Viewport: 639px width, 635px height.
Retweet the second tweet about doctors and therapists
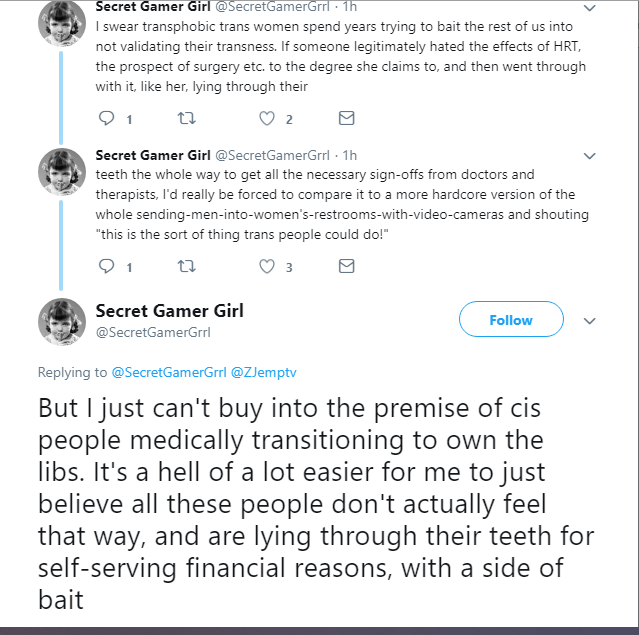click(x=187, y=267)
